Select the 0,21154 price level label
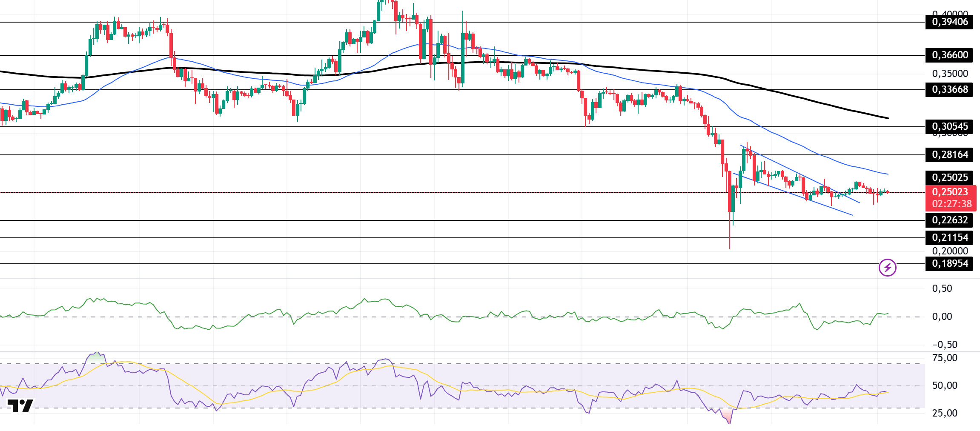Viewport: 980px width, 431px height. pyautogui.click(x=949, y=237)
